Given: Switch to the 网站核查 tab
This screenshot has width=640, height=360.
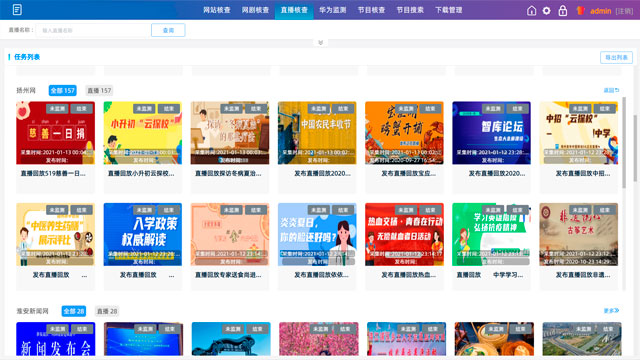Looking at the screenshot, I should (x=217, y=10).
